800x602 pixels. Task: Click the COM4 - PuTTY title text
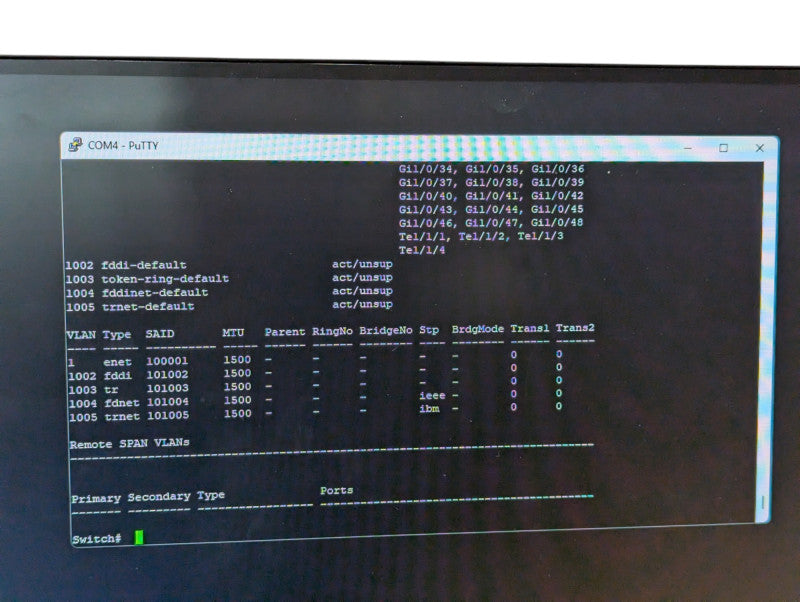(x=123, y=145)
